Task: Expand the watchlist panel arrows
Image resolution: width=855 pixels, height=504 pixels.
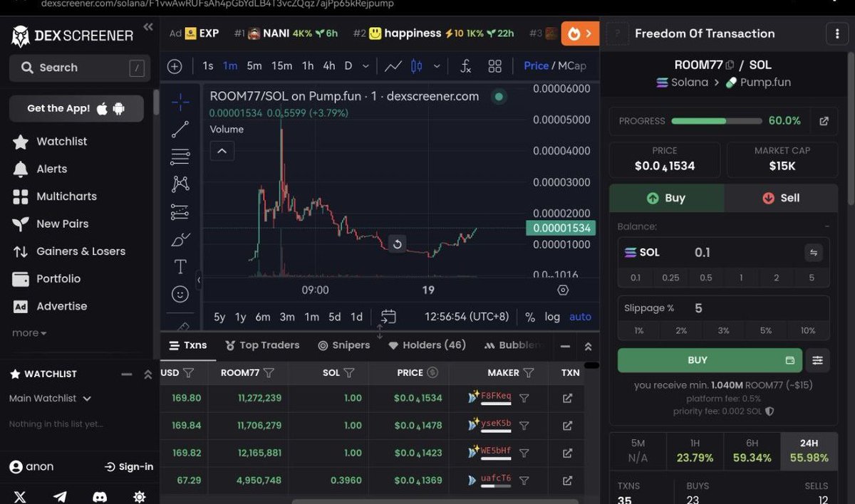Action: [x=148, y=374]
